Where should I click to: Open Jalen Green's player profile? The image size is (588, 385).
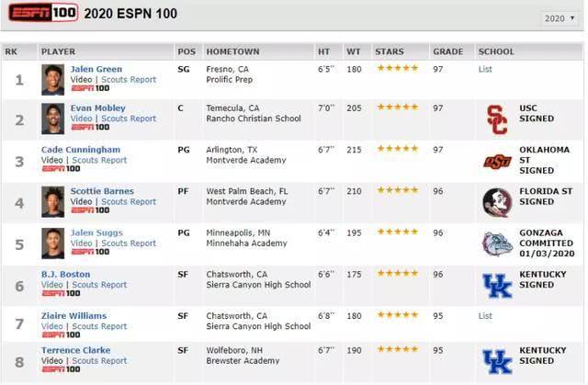pyautogui.click(x=96, y=69)
